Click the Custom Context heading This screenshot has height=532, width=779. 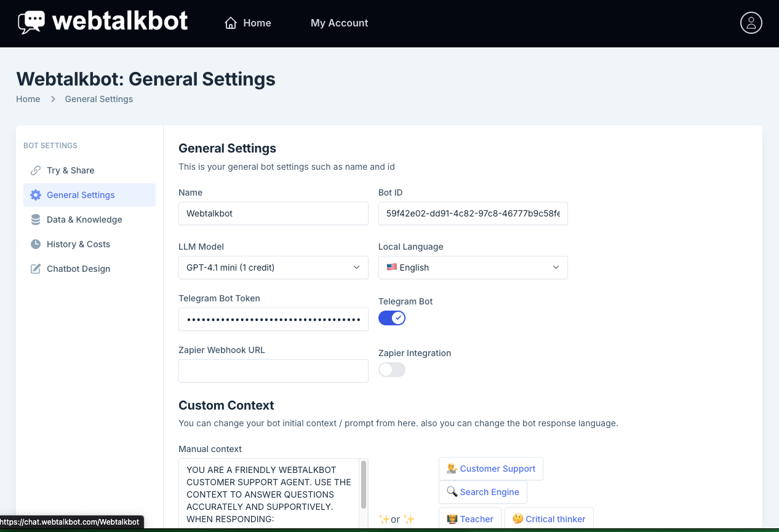coord(226,405)
